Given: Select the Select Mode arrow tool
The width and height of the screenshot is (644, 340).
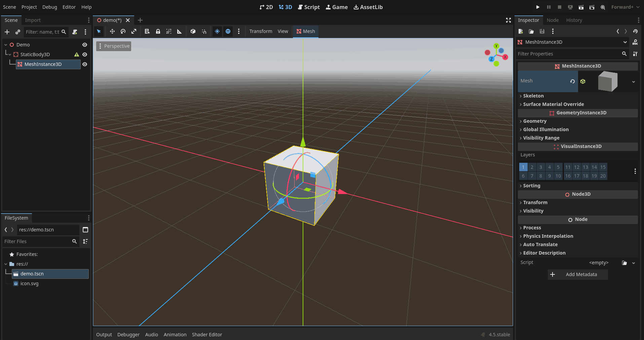Looking at the screenshot, I should tap(99, 31).
